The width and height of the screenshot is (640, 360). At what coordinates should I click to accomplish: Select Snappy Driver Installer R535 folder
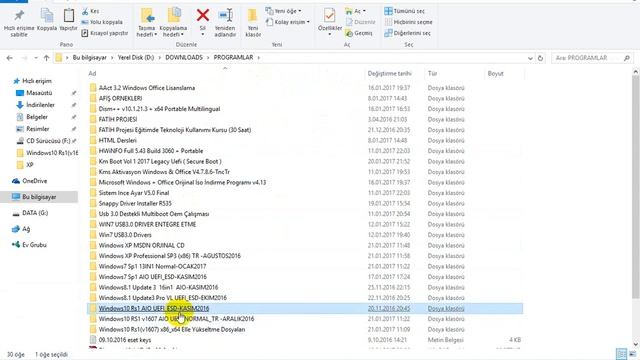click(135, 203)
